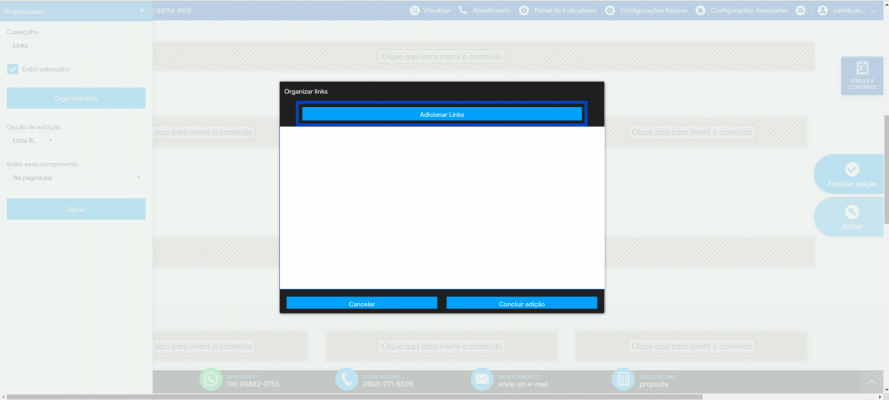
Task: Open Configurações Básicas menu
Action: point(646,11)
